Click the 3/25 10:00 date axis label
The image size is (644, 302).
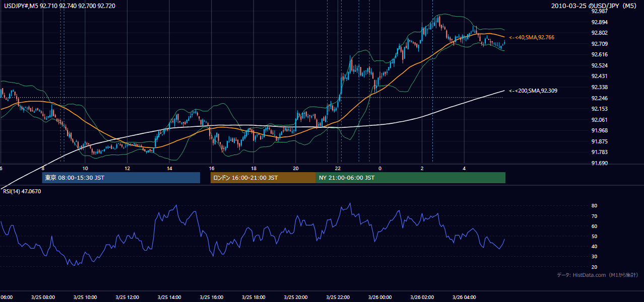pyautogui.click(x=85, y=297)
